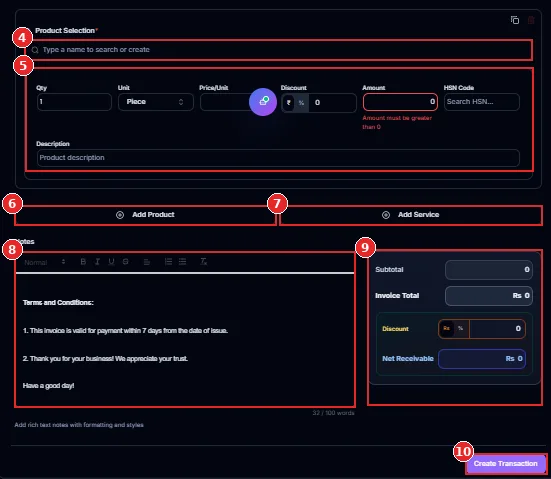The width and height of the screenshot is (551, 479).
Task: Select percent mode for invoice Discount
Action: click(x=460, y=328)
